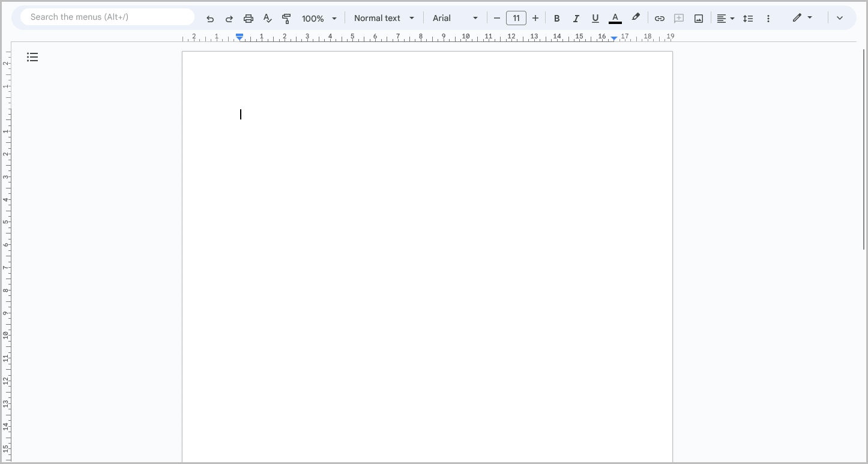
Task: Add a comment
Action: coord(678,18)
